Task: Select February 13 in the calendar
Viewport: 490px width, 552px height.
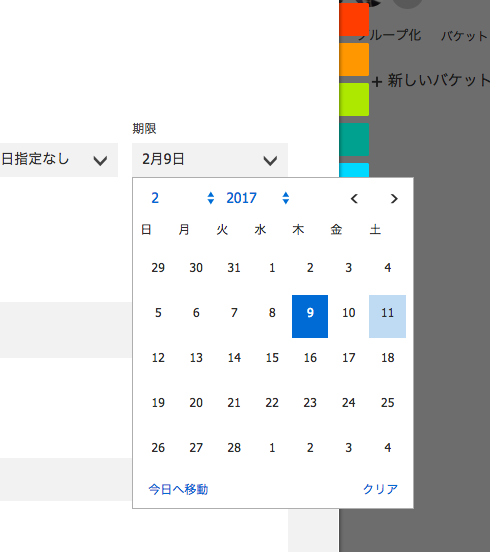Action: click(196, 358)
